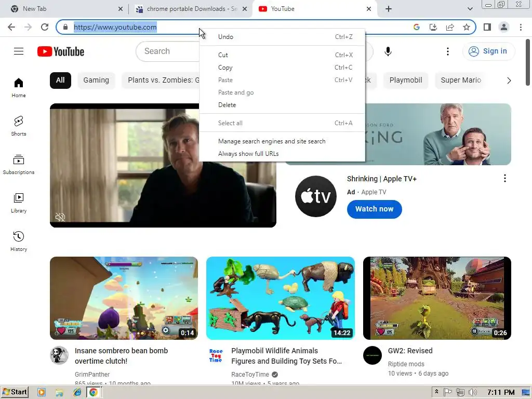Open sombrero bean bomb video thumbnail
This screenshot has height=399, width=532.
pos(124,298)
